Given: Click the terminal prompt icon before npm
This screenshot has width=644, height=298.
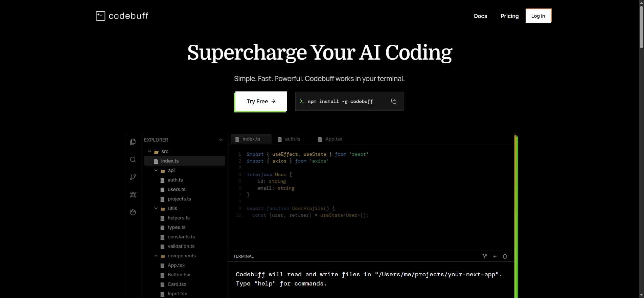Looking at the screenshot, I should pos(302,101).
